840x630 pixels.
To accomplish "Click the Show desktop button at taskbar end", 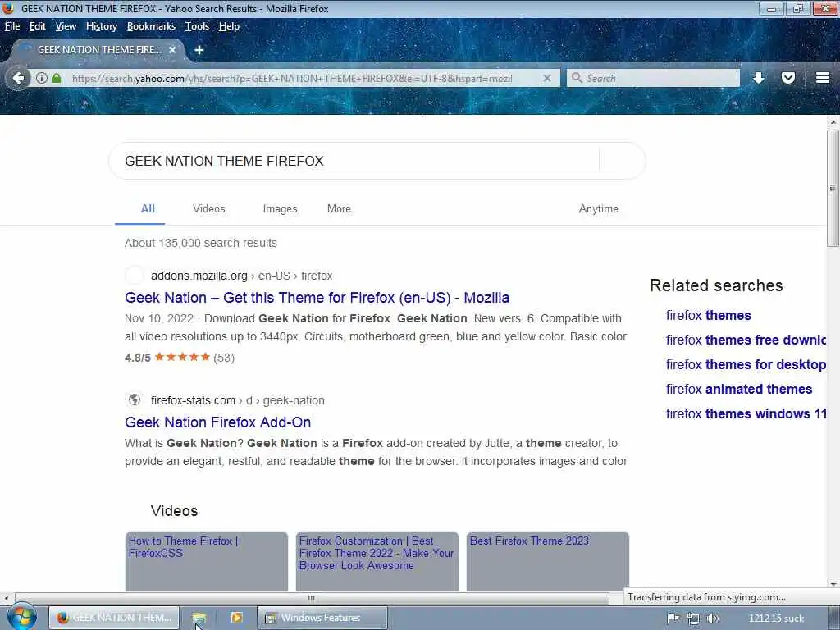I will [x=834, y=618].
